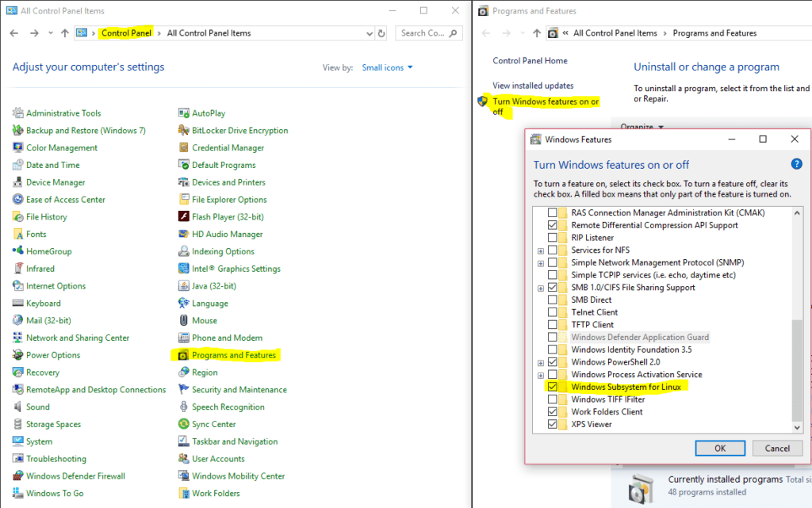Expand the Services for NFS node
The image size is (812, 508).
[x=541, y=251]
